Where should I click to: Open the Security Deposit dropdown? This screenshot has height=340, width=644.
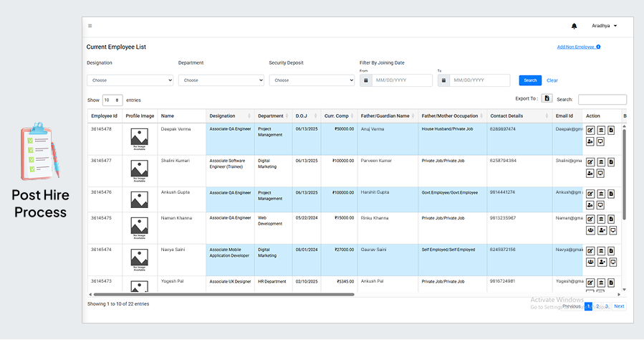pyautogui.click(x=312, y=80)
